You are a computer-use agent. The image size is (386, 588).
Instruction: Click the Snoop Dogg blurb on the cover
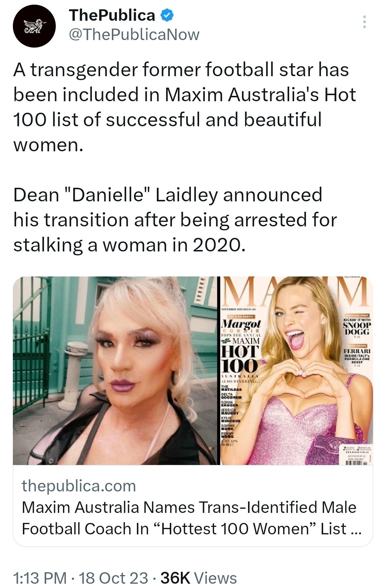click(x=357, y=325)
